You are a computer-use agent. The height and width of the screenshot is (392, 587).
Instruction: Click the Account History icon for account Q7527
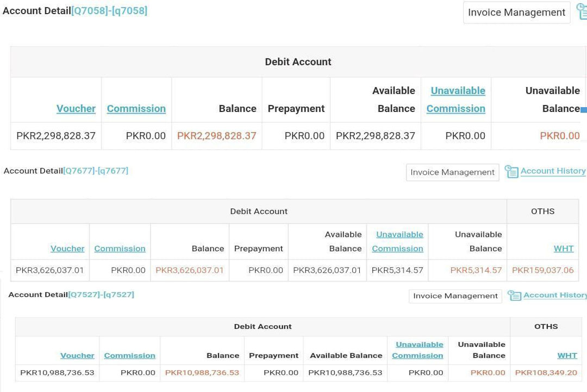click(x=514, y=295)
